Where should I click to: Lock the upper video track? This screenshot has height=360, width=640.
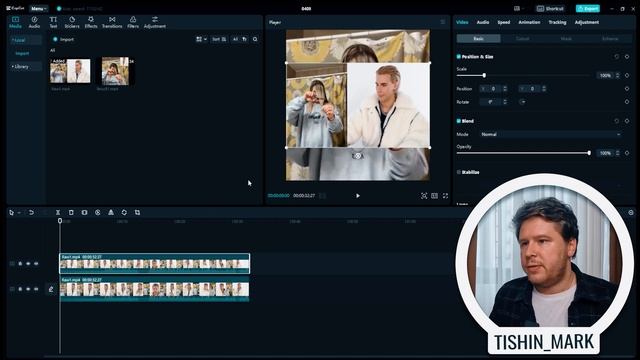(x=20, y=264)
